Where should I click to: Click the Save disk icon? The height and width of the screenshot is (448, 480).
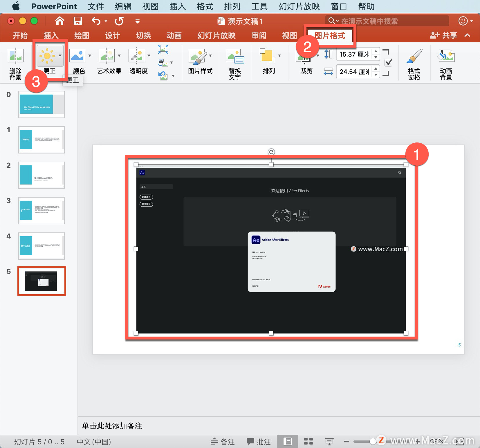[77, 21]
